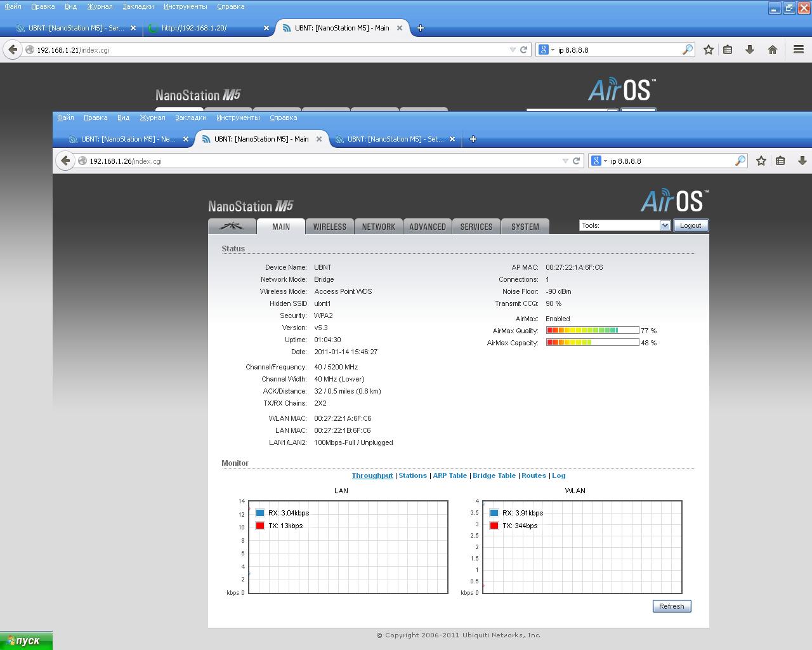
Task: Open the Bridge Table link
Action: pos(494,475)
